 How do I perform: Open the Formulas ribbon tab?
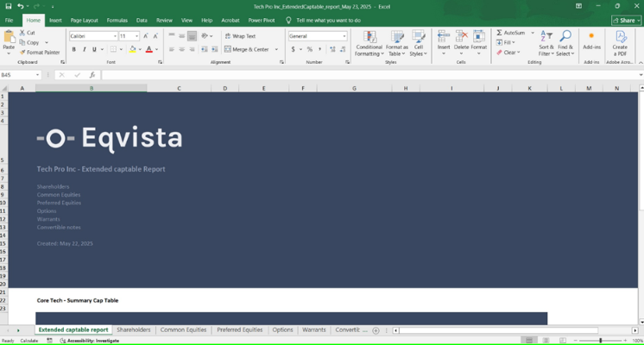(x=117, y=20)
